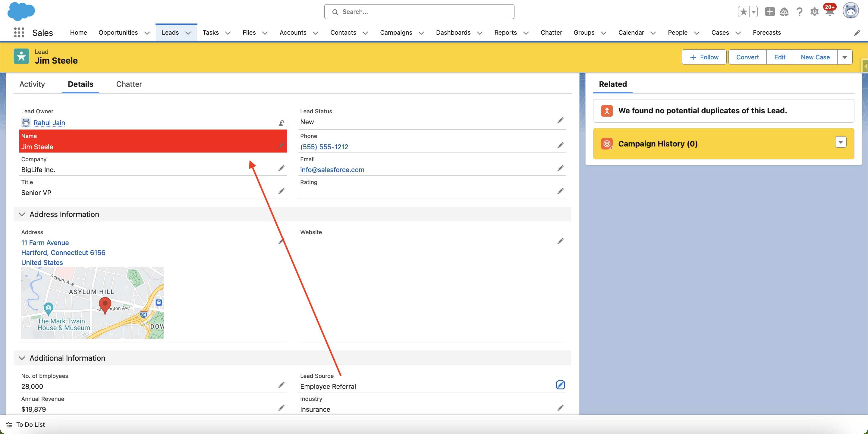The image size is (868, 434).
Task: Click the Convert button
Action: (747, 57)
